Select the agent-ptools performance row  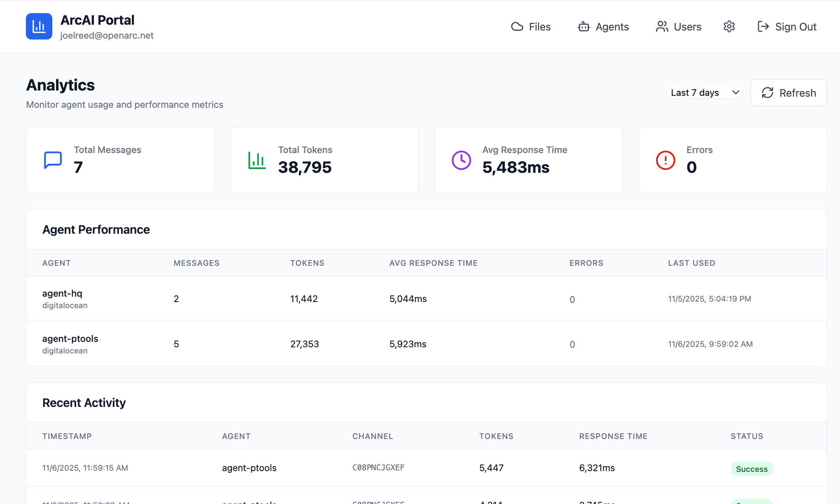(x=70, y=339)
